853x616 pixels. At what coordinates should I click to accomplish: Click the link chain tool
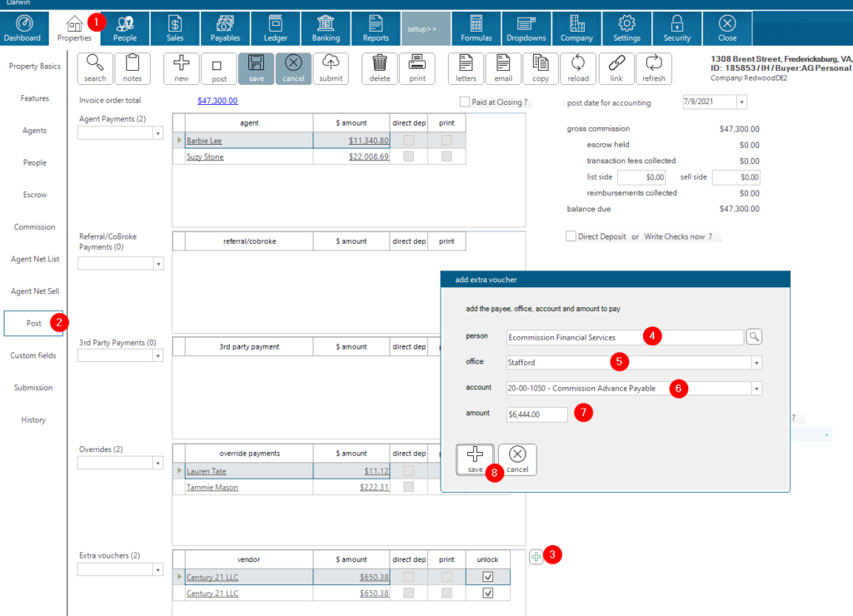coord(616,68)
